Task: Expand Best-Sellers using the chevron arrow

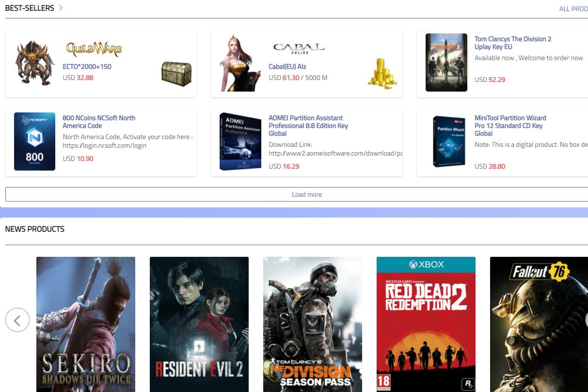Action: pyautogui.click(x=61, y=8)
